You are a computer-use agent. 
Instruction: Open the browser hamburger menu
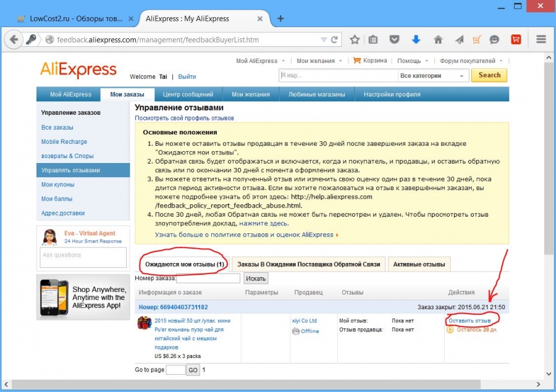click(541, 40)
